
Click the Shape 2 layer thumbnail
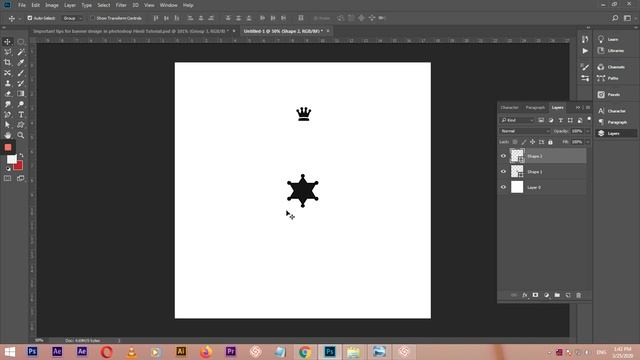(517, 156)
